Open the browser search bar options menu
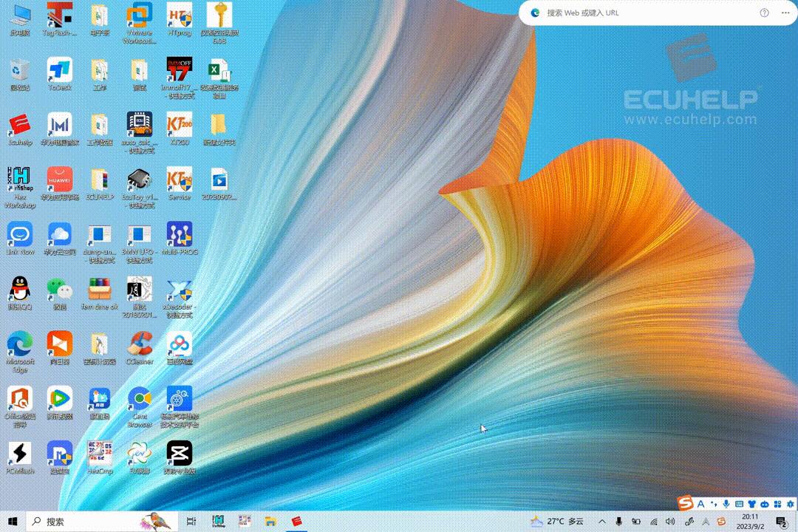Viewport: 798px width, 532px height. pyautogui.click(x=785, y=13)
